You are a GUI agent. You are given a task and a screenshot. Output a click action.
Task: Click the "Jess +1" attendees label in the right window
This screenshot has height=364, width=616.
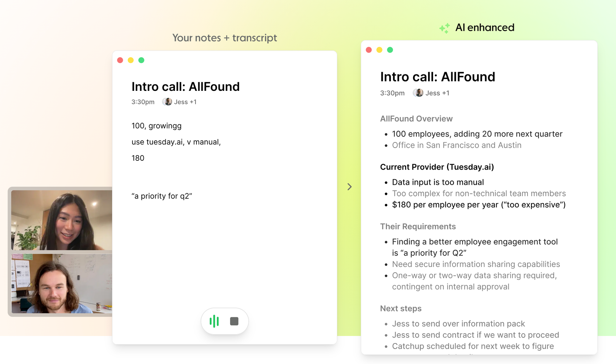[437, 93]
